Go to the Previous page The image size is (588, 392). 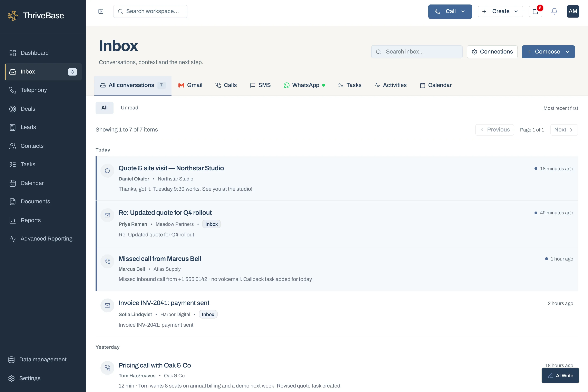click(x=495, y=130)
